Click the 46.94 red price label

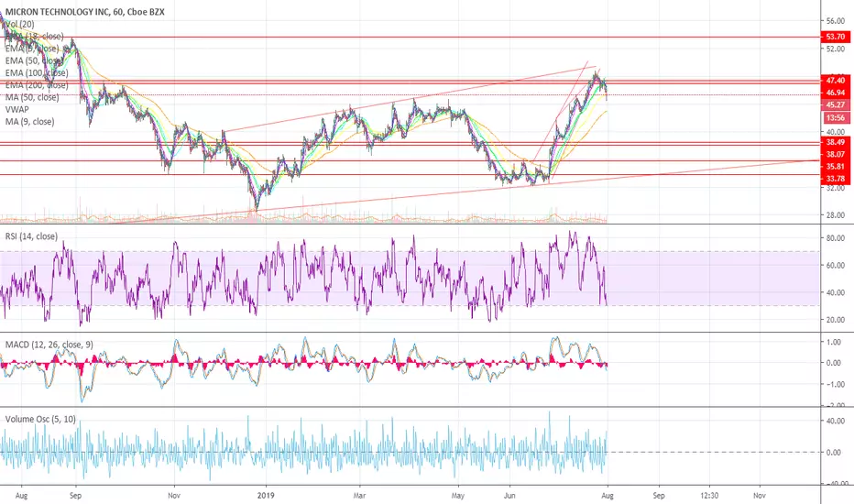click(836, 93)
